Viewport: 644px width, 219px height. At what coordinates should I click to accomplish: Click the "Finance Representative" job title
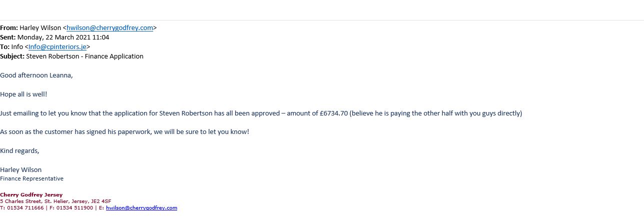coord(32,178)
